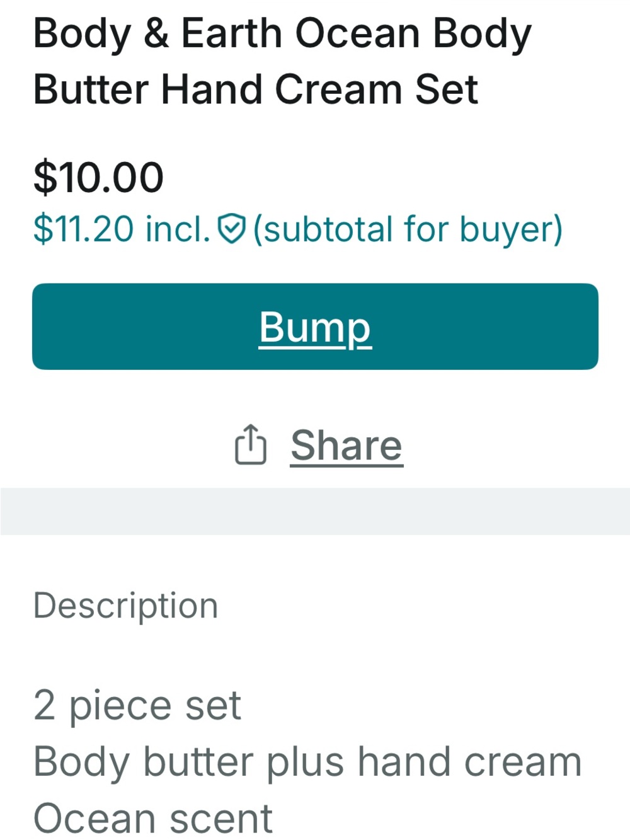Click the word plus in the description
630x840 pixels.
tap(306, 762)
